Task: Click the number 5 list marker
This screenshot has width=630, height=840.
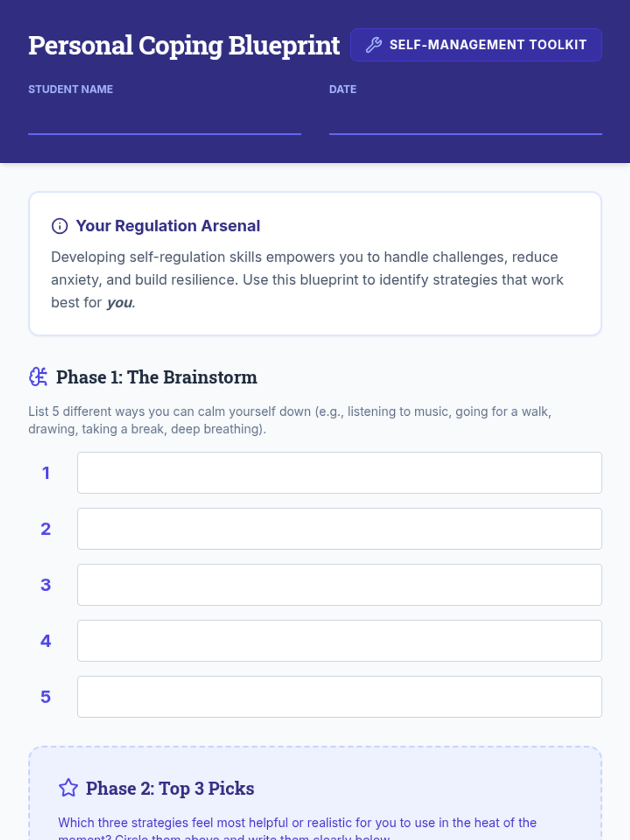Action: click(x=46, y=697)
